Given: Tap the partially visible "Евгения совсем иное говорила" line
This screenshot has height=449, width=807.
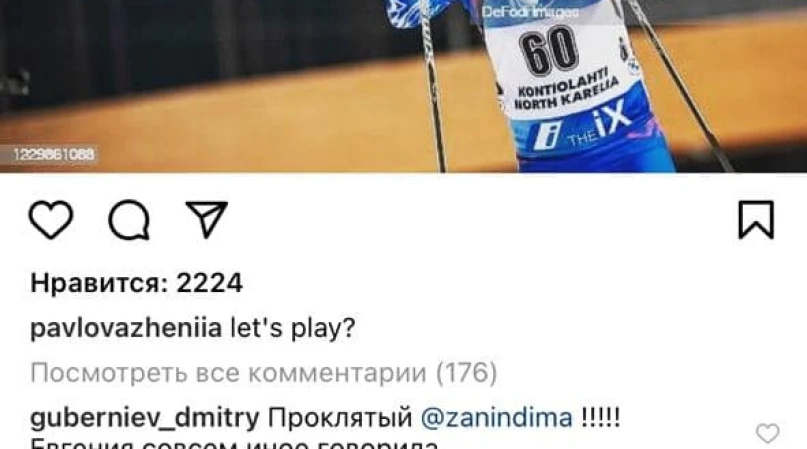Looking at the screenshot, I should coord(235,444).
